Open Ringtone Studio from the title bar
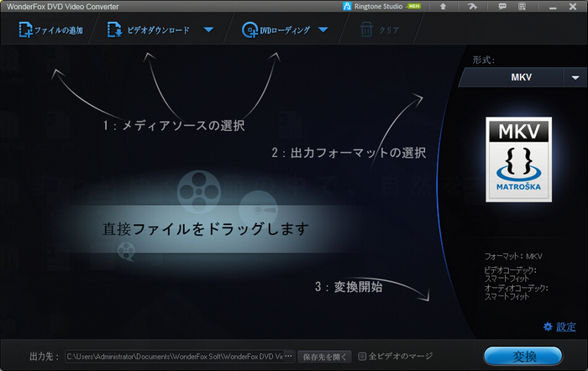 (x=381, y=7)
